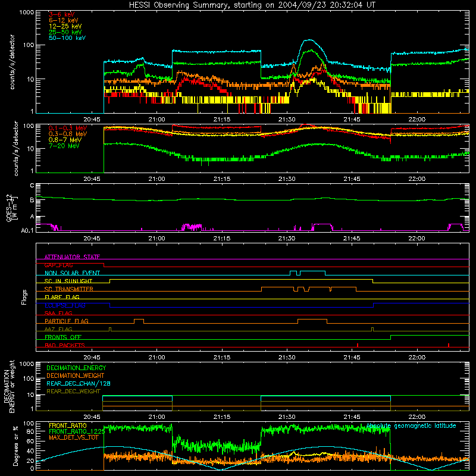Click the Absolute geomagnetic latitude label
Screen dimensions: 476x476
411,426
